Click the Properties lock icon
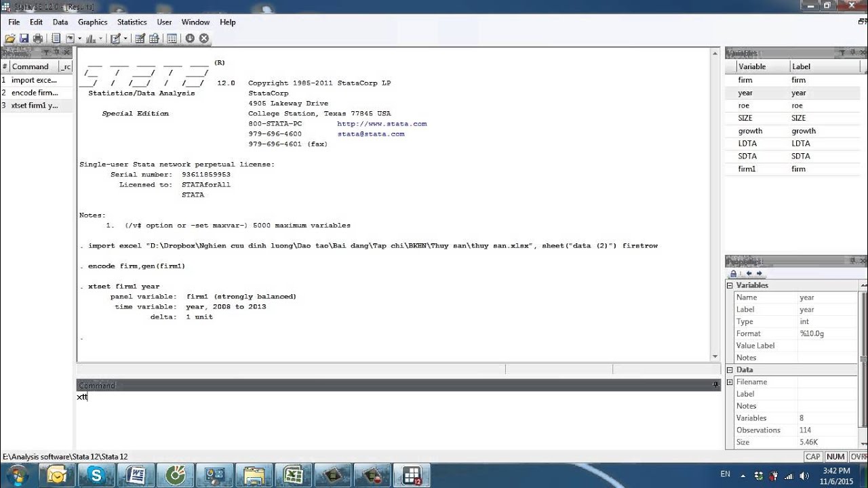This screenshot has width=868, height=488. (x=733, y=273)
